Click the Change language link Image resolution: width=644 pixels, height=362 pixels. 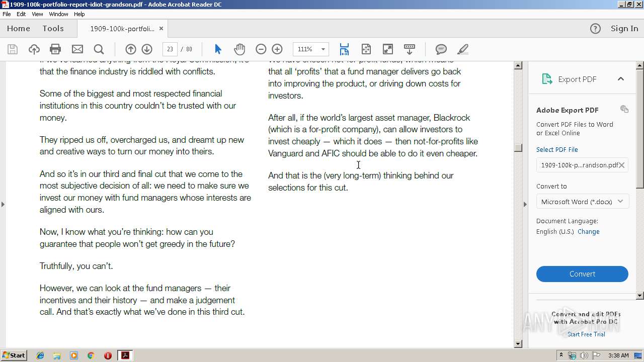pos(589,232)
